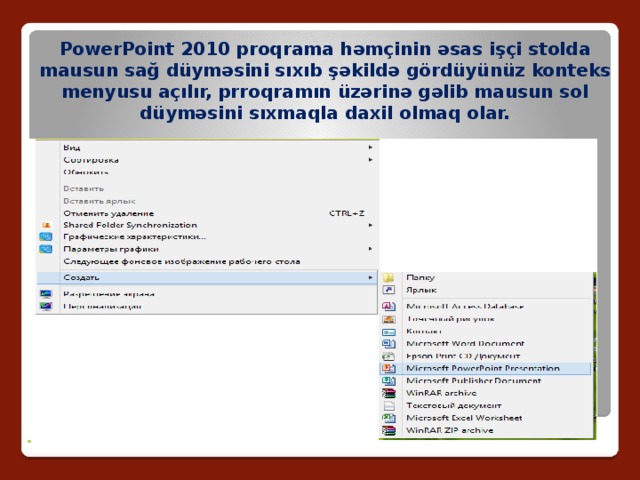Click the bitmap image (Точечный рисунок) icon
The width and height of the screenshot is (640, 480).
pos(389,319)
